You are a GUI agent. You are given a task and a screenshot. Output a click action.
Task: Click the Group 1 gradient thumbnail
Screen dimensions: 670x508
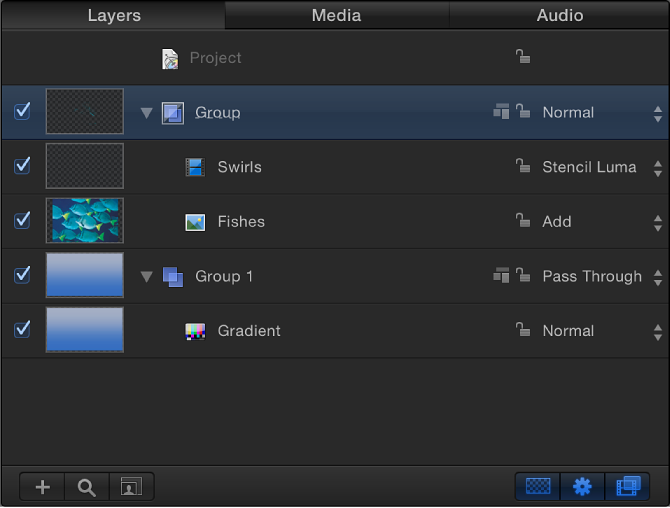[85, 275]
